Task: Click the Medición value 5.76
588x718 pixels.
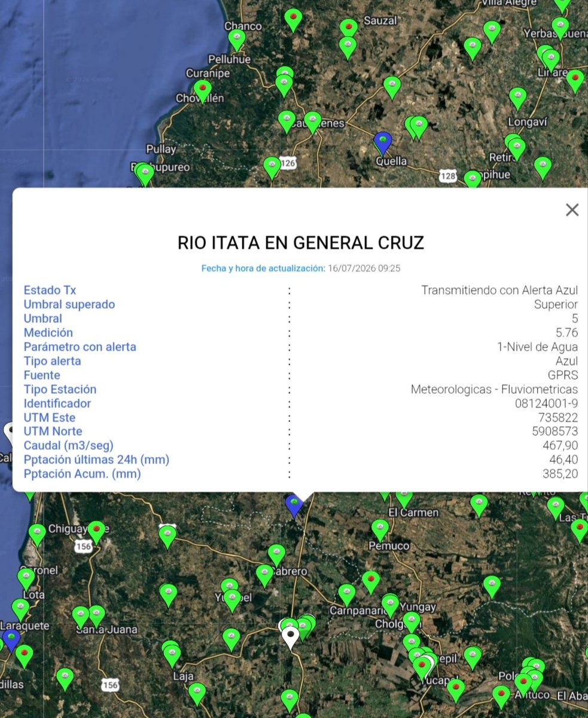Action: coord(567,333)
